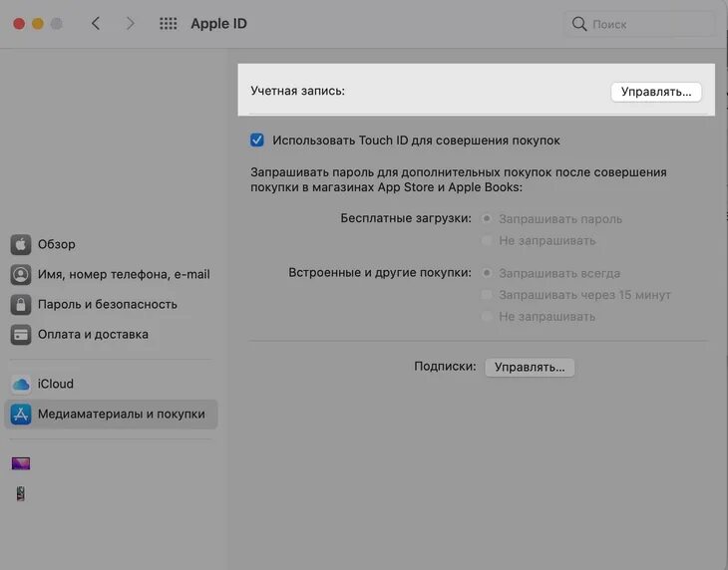Click the App Store icon in sidebar
Screen dimensions: 728x570
[21, 415]
